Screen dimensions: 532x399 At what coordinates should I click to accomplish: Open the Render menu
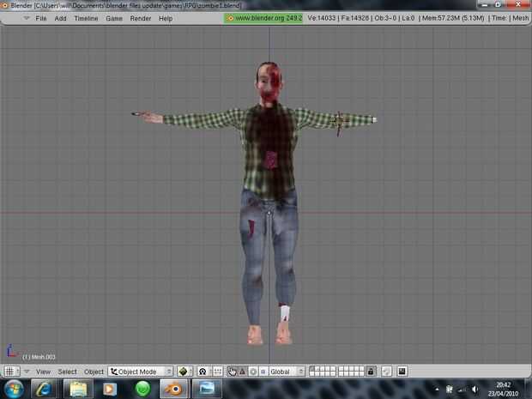140,18
